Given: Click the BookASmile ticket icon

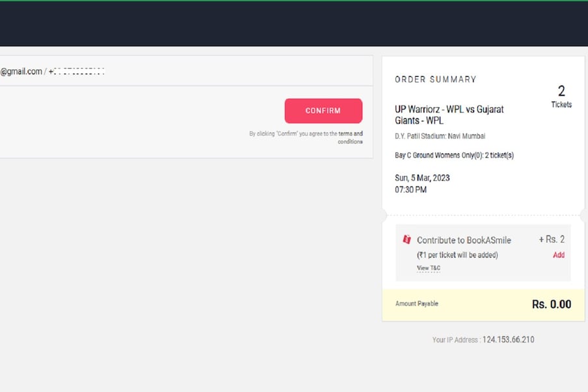Looking at the screenshot, I should tap(407, 239).
